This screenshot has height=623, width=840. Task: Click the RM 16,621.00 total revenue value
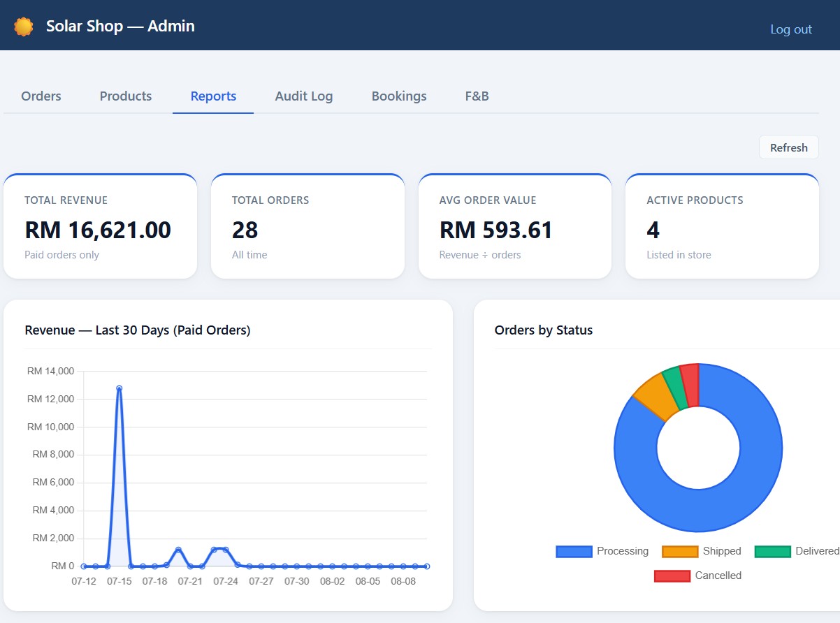click(98, 230)
